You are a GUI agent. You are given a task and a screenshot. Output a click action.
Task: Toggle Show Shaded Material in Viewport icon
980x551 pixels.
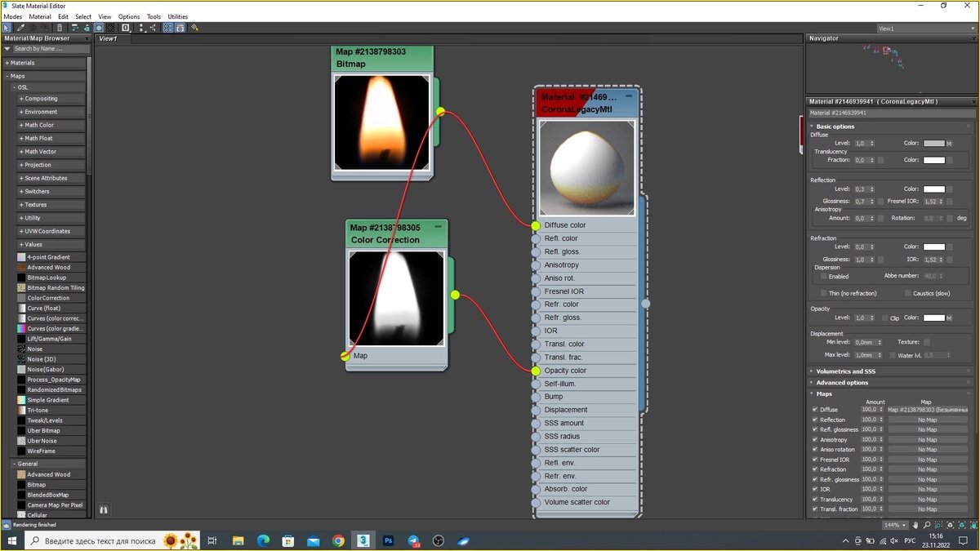coord(99,27)
